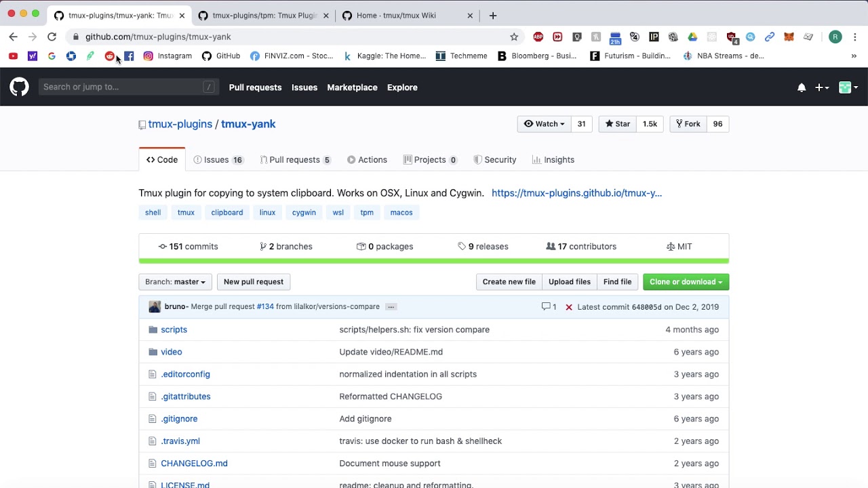Open Chrome profile avatar R

(x=835, y=37)
